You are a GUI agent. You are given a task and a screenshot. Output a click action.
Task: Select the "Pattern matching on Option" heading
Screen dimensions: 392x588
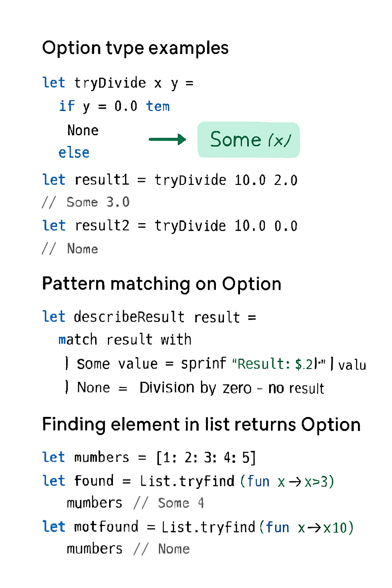pyautogui.click(x=162, y=284)
